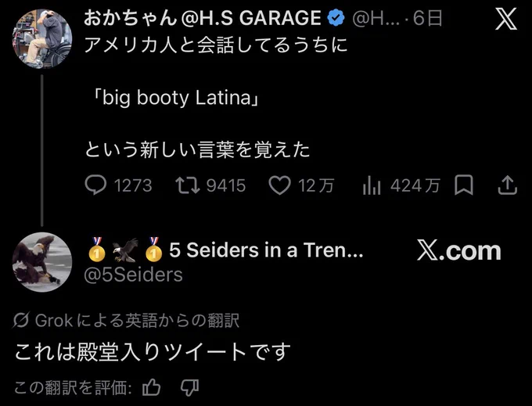Image resolution: width=532 pixels, height=406 pixels.
Task: Open おかちゃん profile avatar
Action: 41,38
